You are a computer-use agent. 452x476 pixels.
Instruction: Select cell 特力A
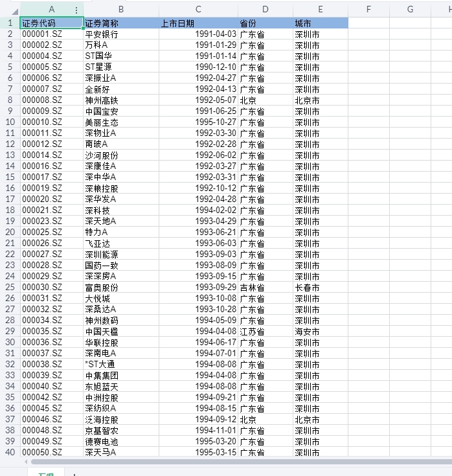click(121, 232)
